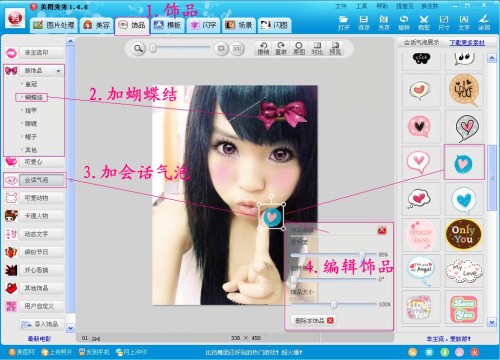Open the 会话气泡 category
500x360 pixels.
tap(34, 180)
